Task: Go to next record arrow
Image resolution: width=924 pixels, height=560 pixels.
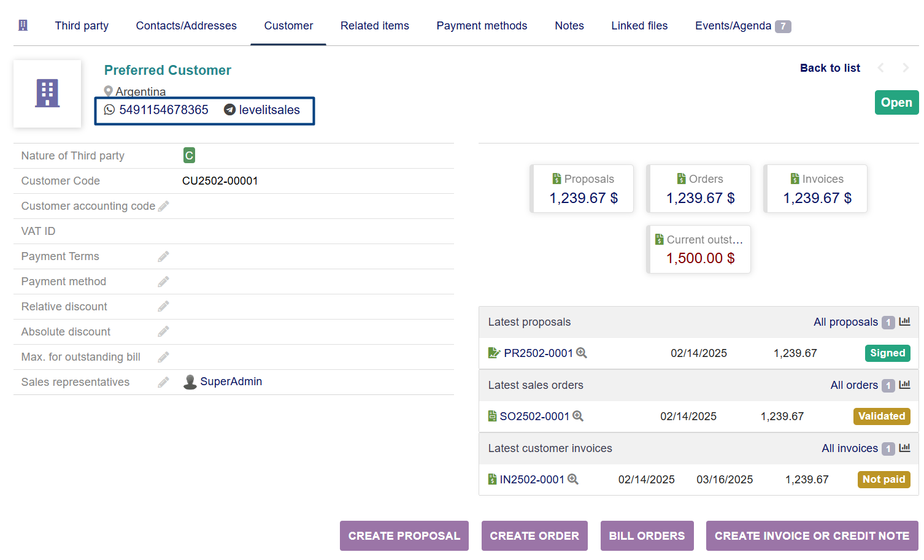Action: (x=906, y=68)
